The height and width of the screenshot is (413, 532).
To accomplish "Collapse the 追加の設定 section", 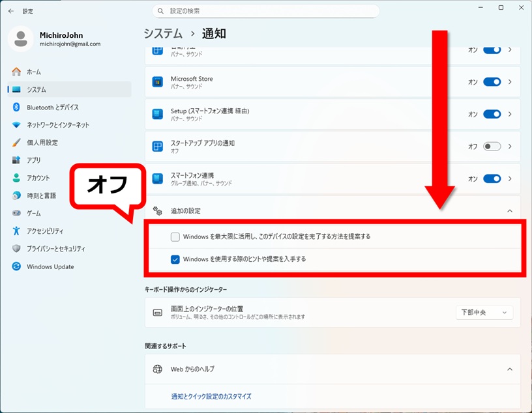I will coord(509,211).
